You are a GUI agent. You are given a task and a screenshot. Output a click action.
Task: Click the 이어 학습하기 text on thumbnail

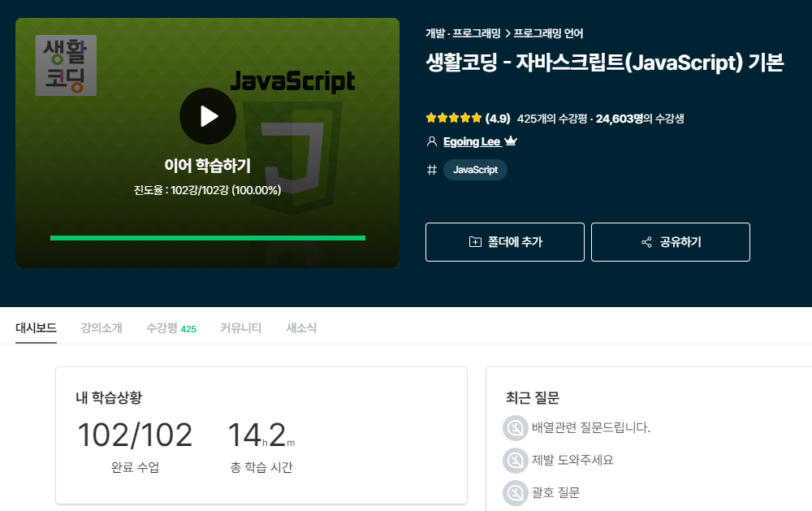coord(208,166)
